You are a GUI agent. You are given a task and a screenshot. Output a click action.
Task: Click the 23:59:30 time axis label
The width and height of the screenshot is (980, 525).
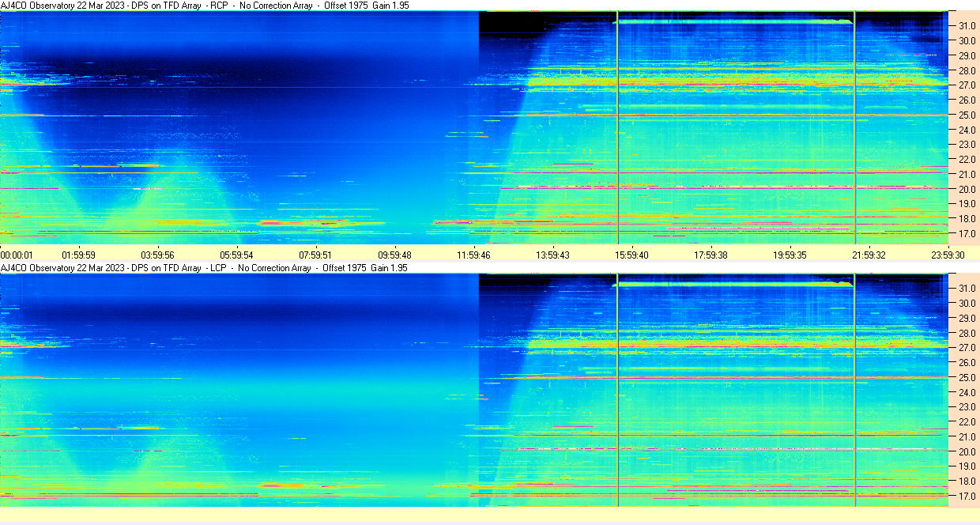coord(948,255)
